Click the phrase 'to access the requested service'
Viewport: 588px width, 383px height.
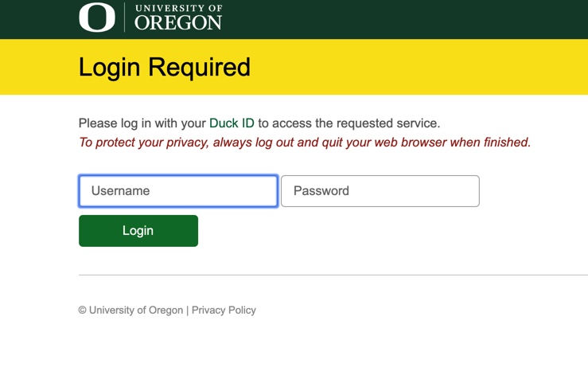coord(348,123)
